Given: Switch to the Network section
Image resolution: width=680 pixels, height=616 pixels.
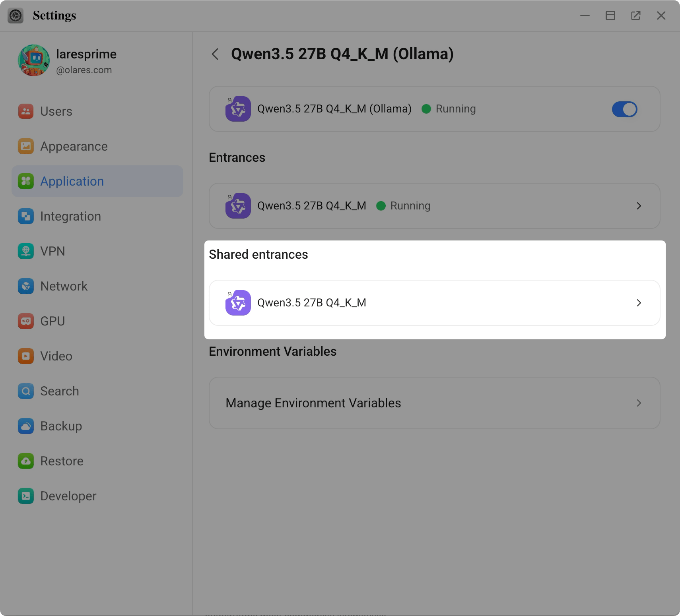Looking at the screenshot, I should [64, 286].
